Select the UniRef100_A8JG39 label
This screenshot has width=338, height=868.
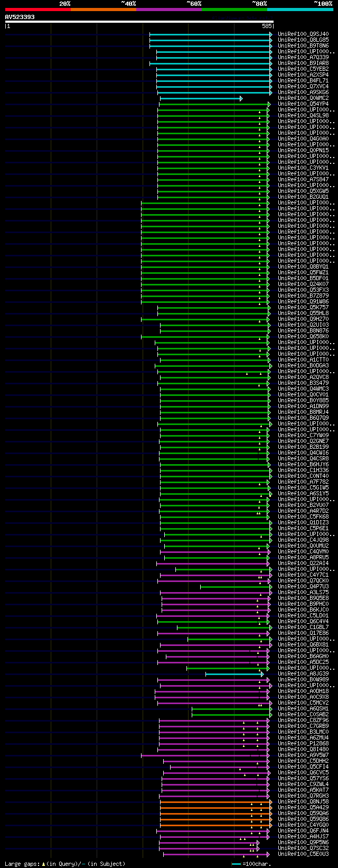(x=303, y=673)
